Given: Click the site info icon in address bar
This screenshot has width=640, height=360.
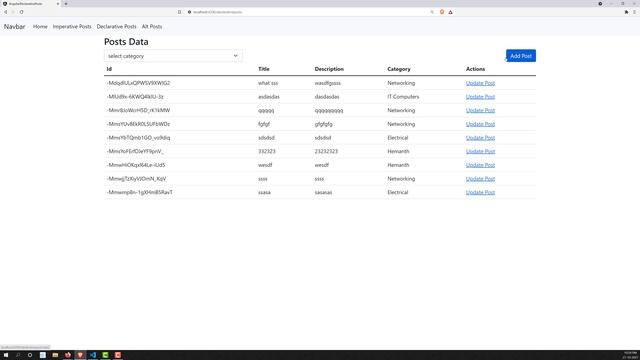Looking at the screenshot, I should (189, 12).
